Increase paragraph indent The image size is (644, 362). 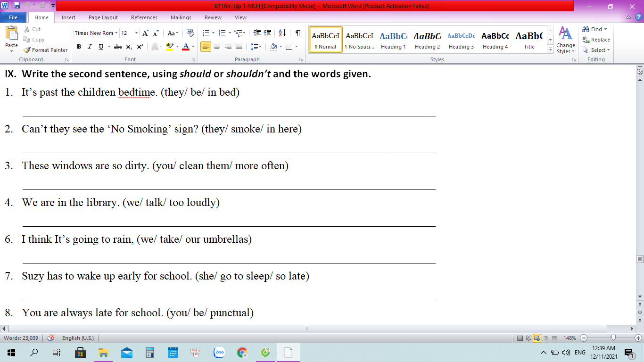point(268,33)
